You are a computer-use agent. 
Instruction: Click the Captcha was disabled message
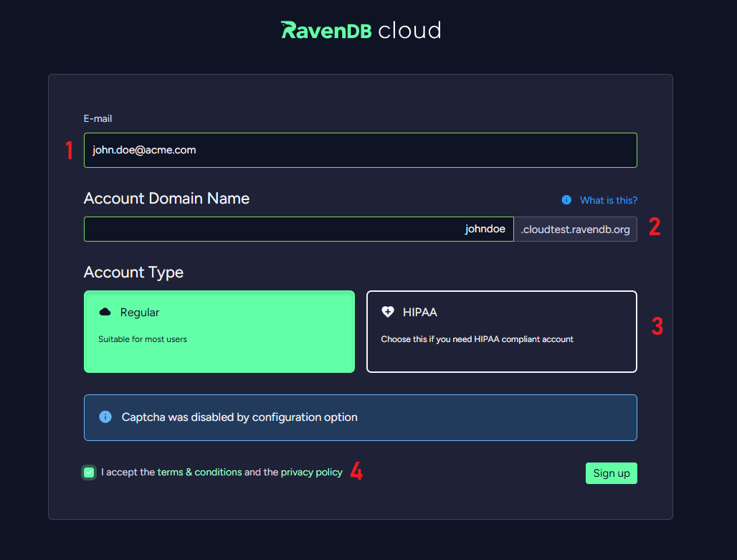(x=239, y=417)
